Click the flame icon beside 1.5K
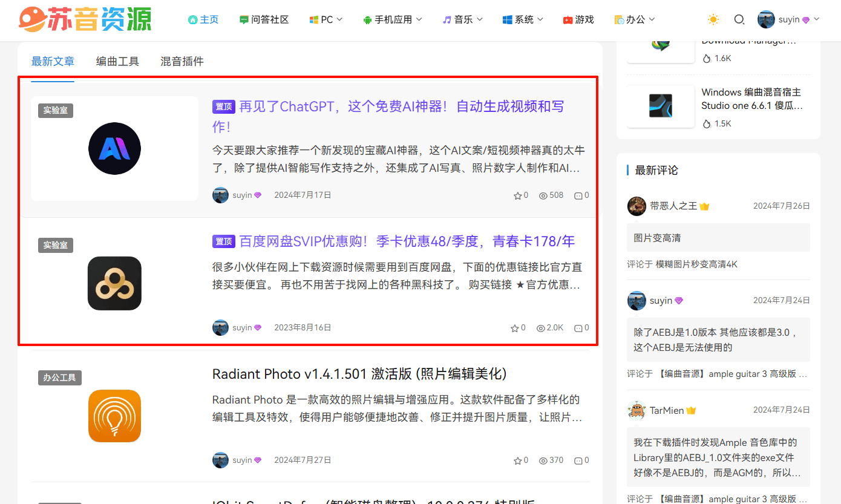Image resolution: width=841 pixels, height=504 pixels. click(706, 123)
